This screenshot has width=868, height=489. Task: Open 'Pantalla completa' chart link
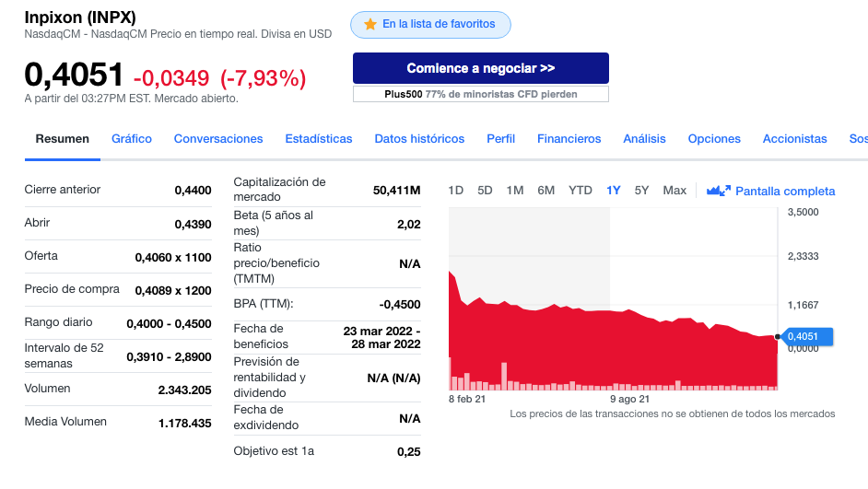[785, 192]
